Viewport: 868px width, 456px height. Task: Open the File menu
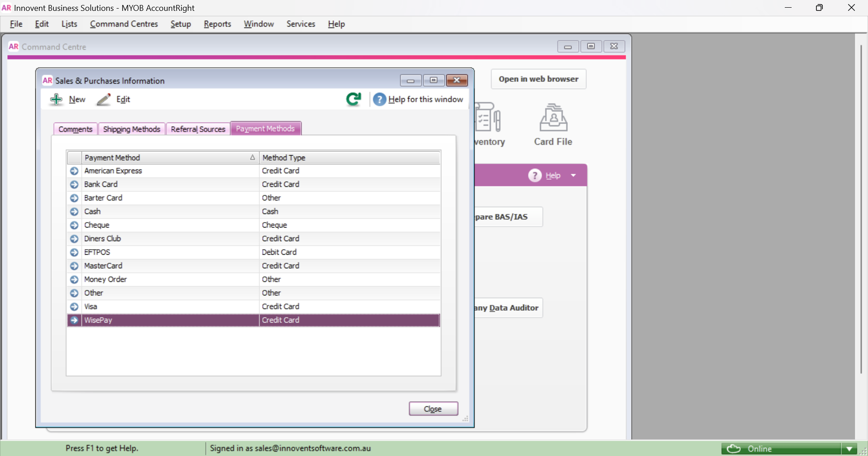(16, 24)
